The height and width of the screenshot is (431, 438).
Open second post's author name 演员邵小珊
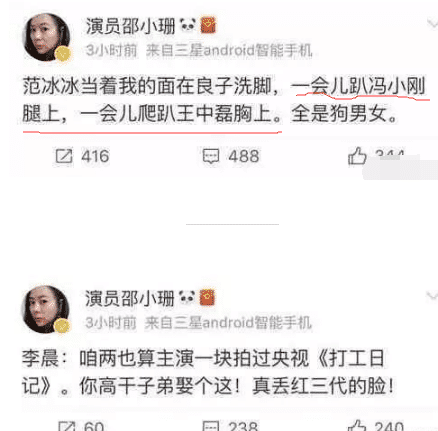130,298
